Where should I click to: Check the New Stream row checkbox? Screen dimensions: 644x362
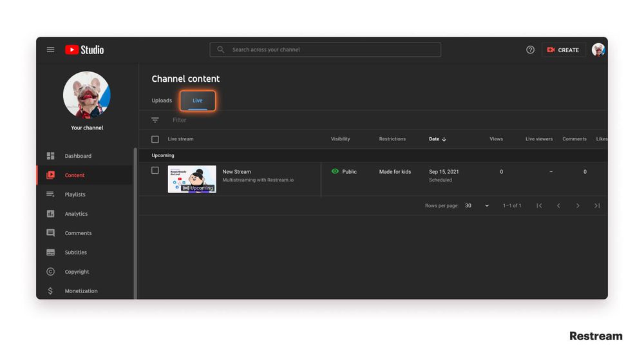[x=155, y=170]
